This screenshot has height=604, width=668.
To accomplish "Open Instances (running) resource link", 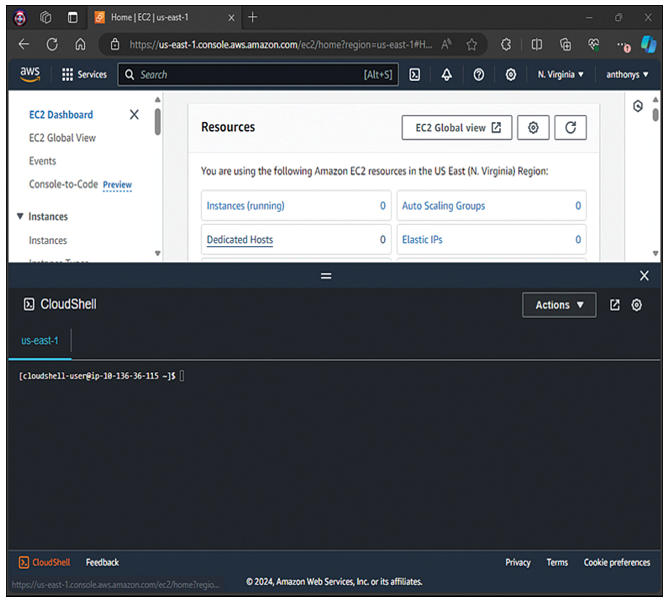I will 245,206.
